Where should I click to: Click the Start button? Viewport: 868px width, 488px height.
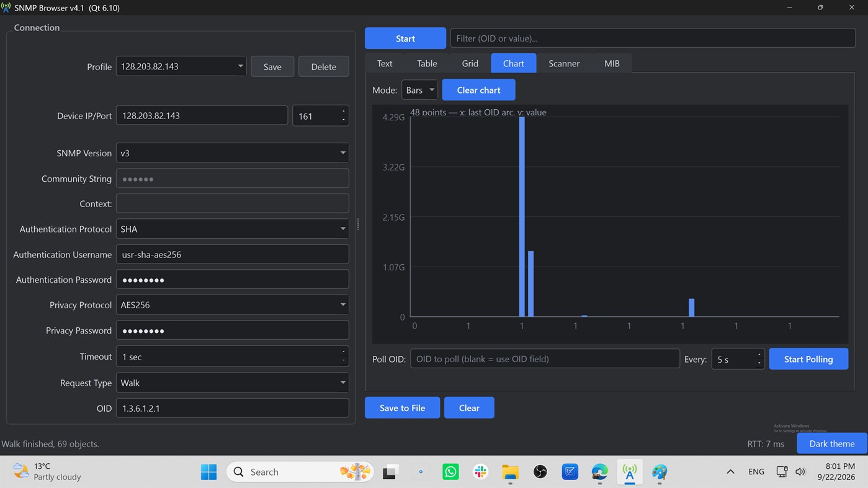(x=405, y=38)
